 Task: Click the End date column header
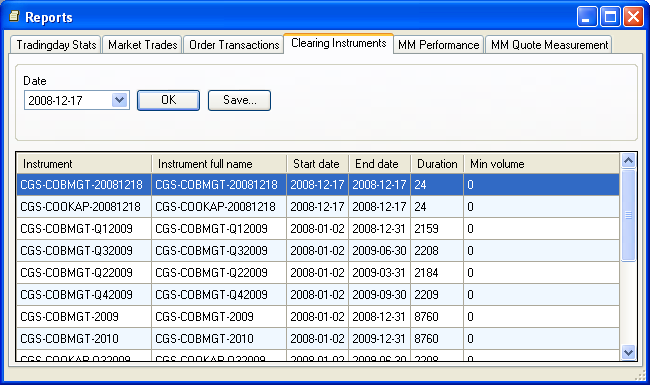pyautogui.click(x=379, y=164)
